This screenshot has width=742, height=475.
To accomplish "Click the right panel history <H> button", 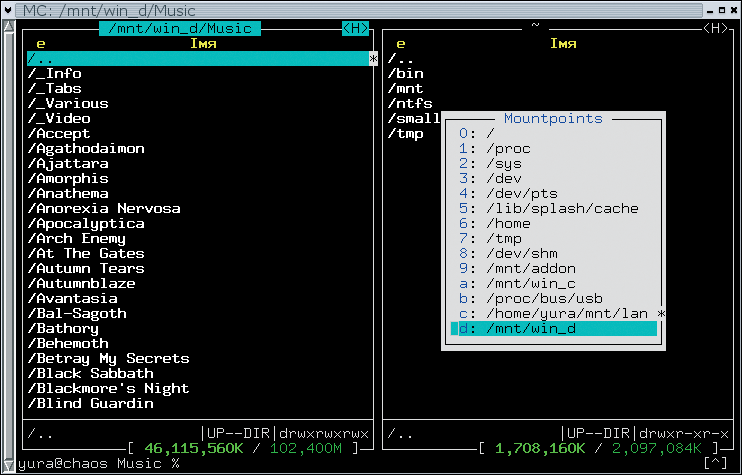I will coord(715,28).
